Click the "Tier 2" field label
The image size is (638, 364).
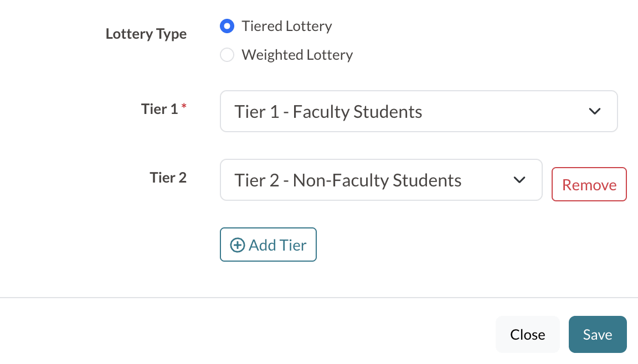[168, 178]
